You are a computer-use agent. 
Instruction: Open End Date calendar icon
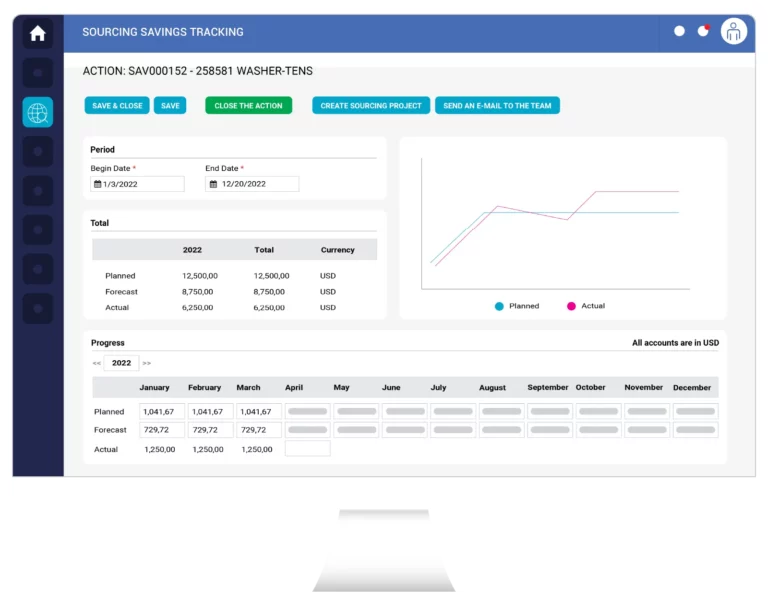click(x=213, y=184)
